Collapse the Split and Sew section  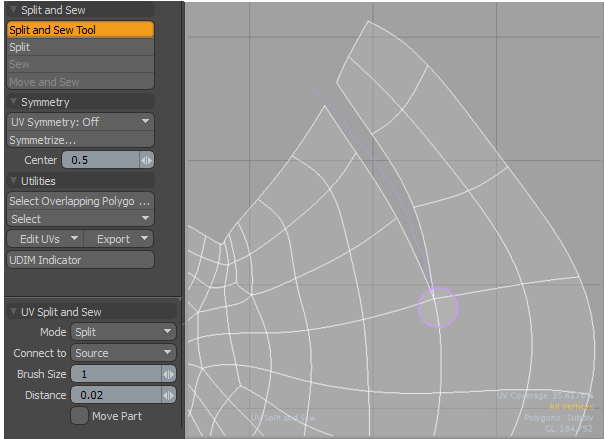(14, 10)
